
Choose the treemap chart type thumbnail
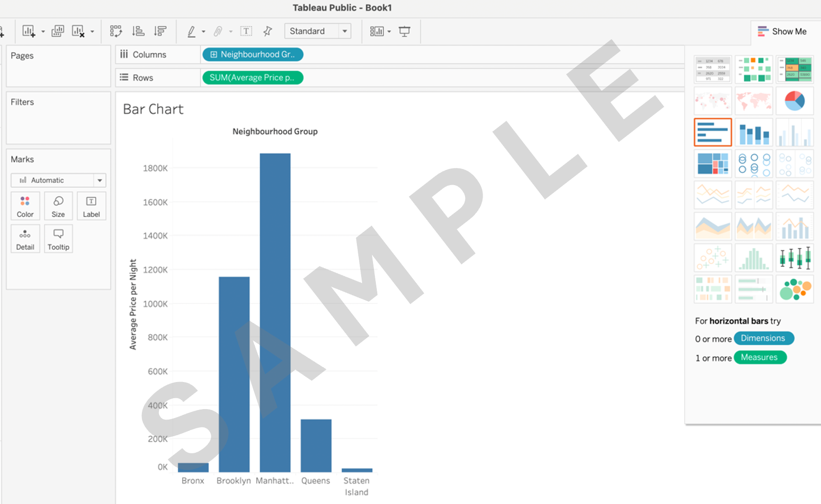(712, 164)
